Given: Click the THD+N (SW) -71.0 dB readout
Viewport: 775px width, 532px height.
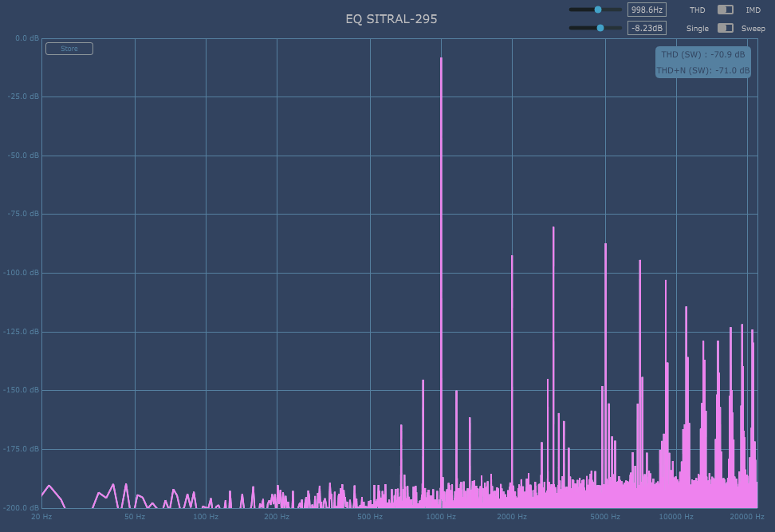Looking at the screenshot, I should tap(702, 71).
